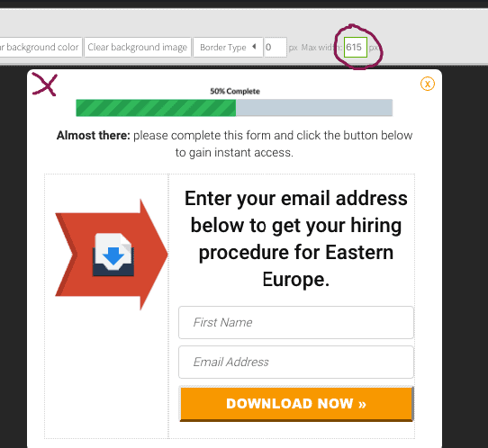Select the red arrow download image
The width and height of the screenshot is (488, 448).
[112, 255]
